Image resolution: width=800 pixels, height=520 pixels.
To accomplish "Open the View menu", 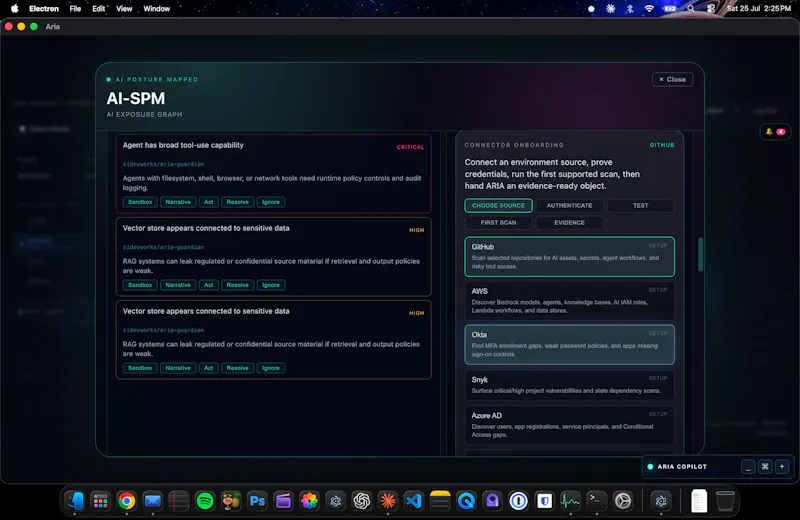I will point(124,9).
